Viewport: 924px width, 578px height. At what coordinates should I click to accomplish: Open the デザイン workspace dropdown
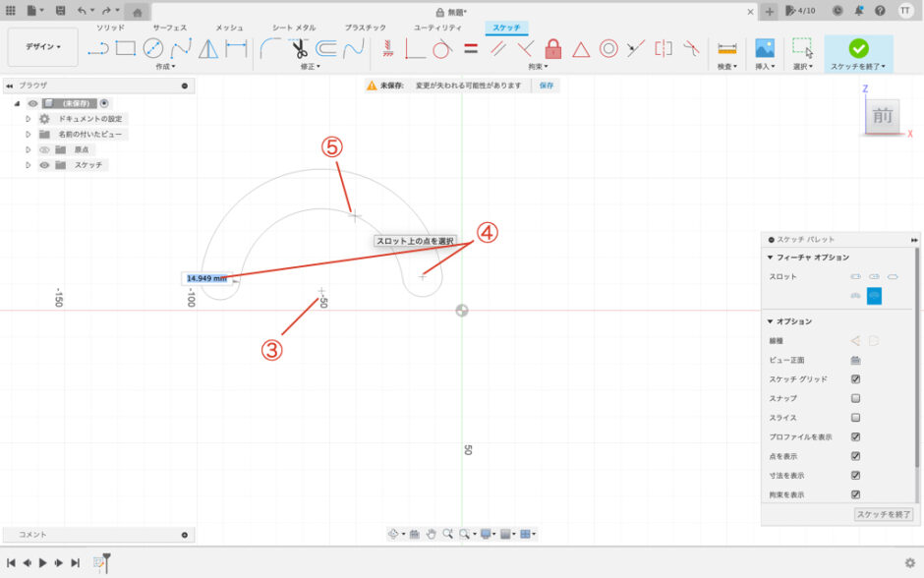43,46
